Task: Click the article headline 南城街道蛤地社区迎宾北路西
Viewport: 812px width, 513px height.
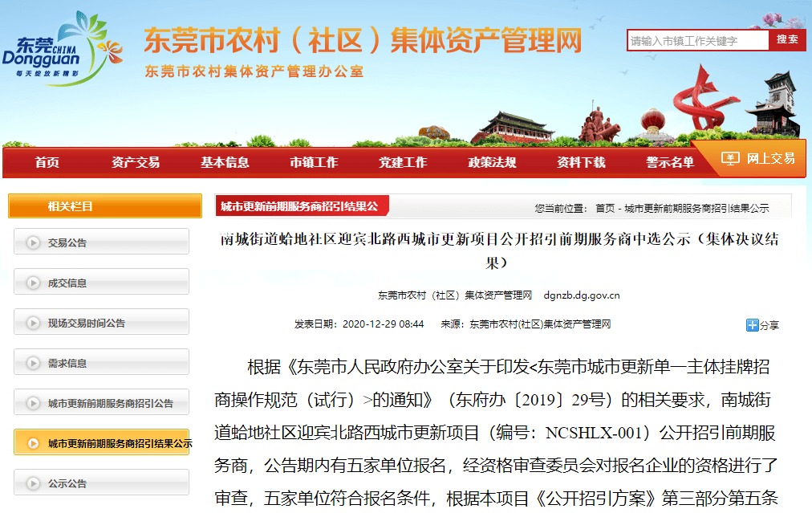Action: coord(499,250)
